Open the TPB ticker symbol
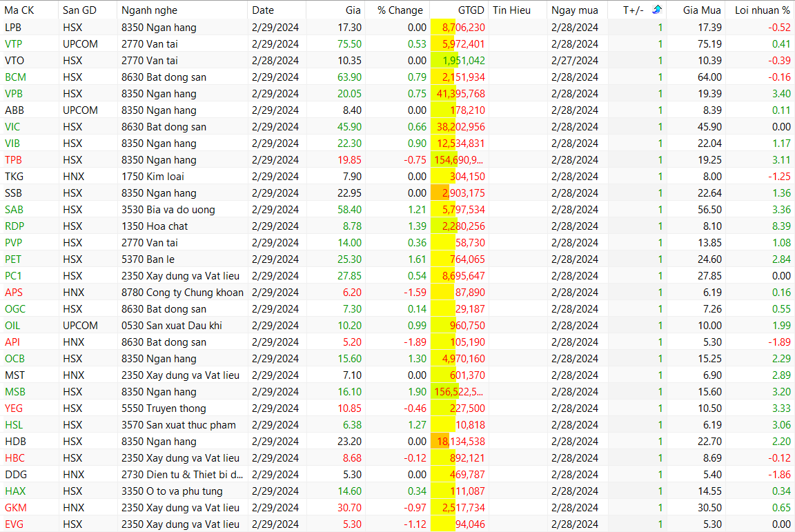The height and width of the screenshot is (532, 795). (x=13, y=160)
